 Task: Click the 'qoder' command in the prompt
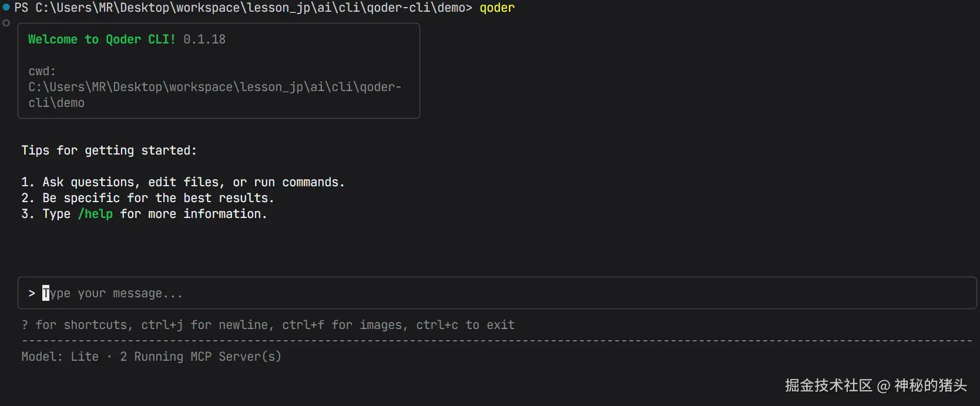pyautogui.click(x=497, y=8)
